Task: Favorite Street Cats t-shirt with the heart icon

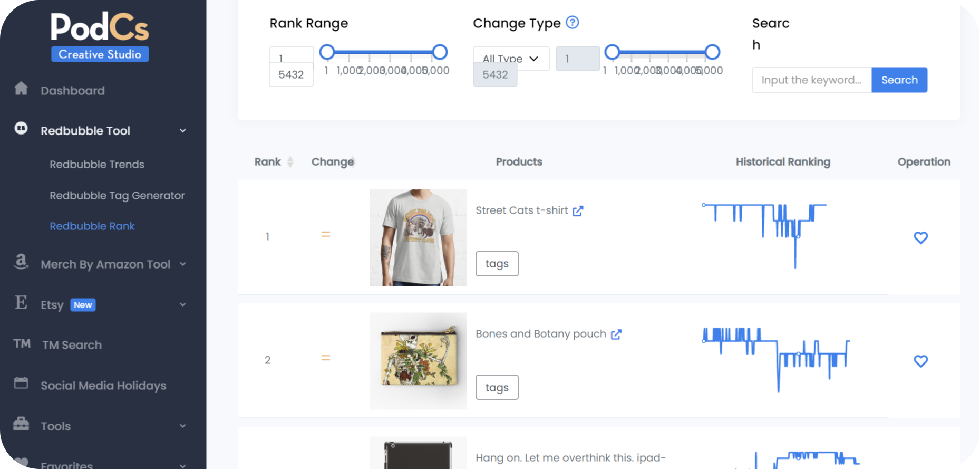Action: pos(921,238)
